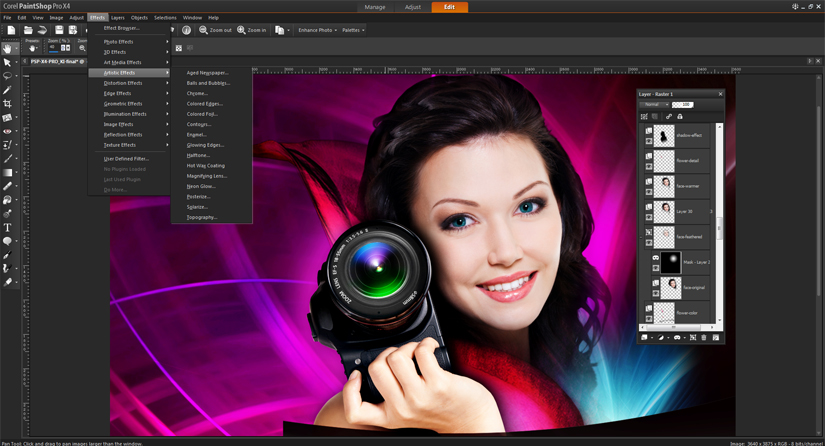
Task: Select the Text tool
Action: click(7, 228)
